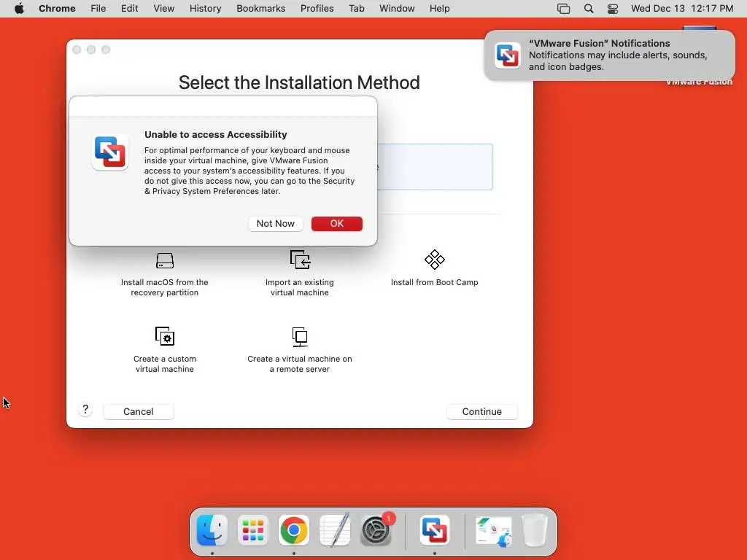
Task: Open the Profiles menu
Action: (317, 8)
